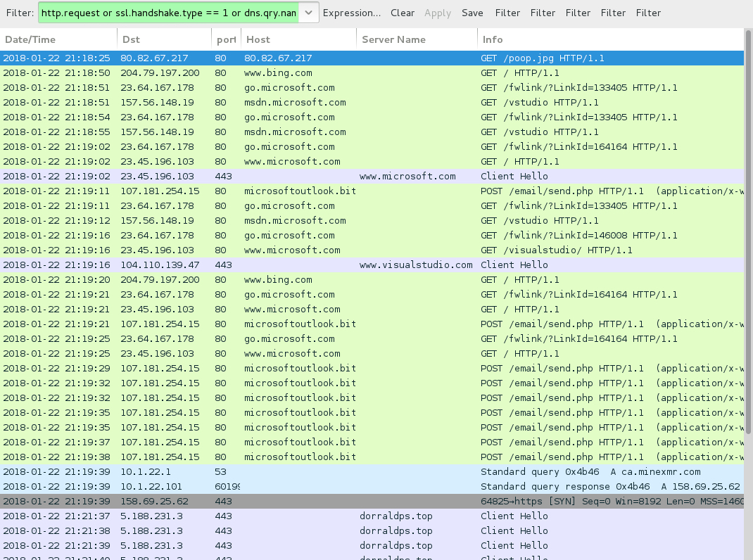
Task: Select the www.microsoft.com row at 21:19:21
Action: coord(372,310)
